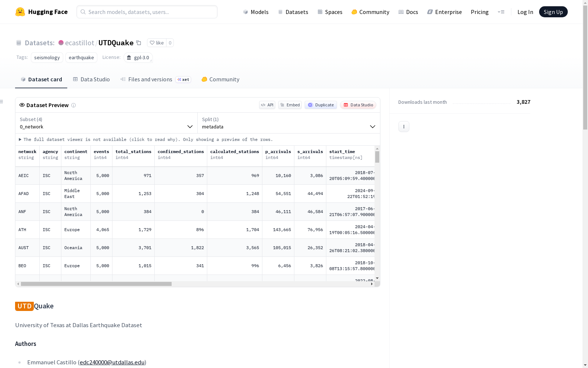Viewport: 588px width, 368px height.
Task: Open the gpl-3.0 license tag
Action: (x=138, y=57)
